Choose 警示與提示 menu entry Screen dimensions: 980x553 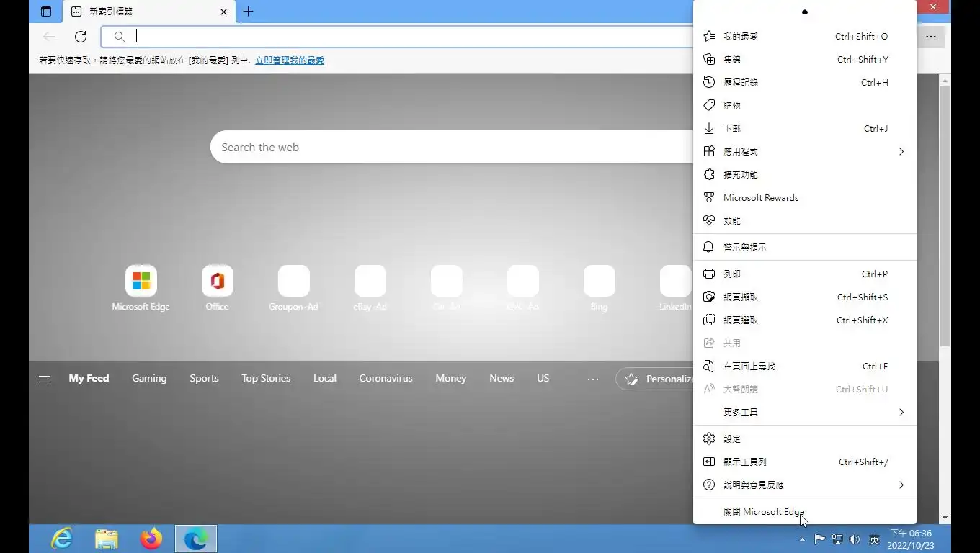pyautogui.click(x=804, y=247)
